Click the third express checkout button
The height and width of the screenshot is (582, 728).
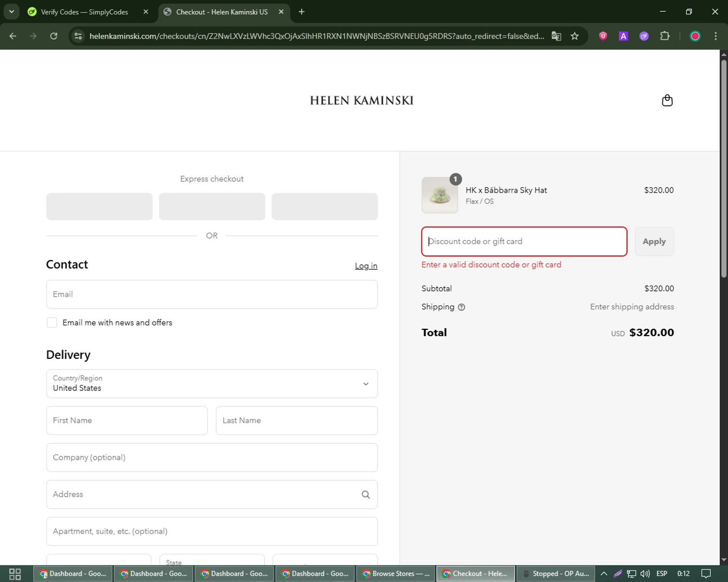click(x=325, y=207)
